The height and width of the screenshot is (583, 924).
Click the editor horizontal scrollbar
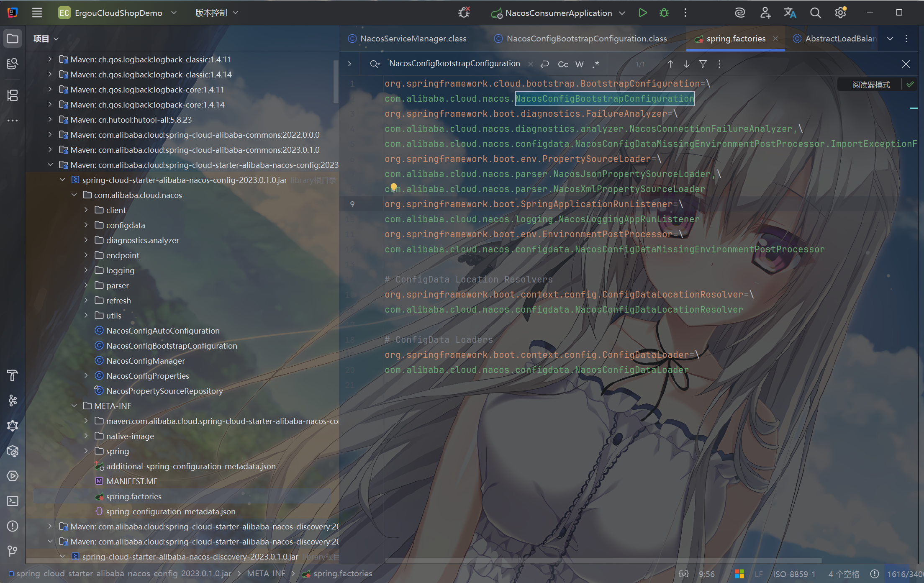[603, 560]
